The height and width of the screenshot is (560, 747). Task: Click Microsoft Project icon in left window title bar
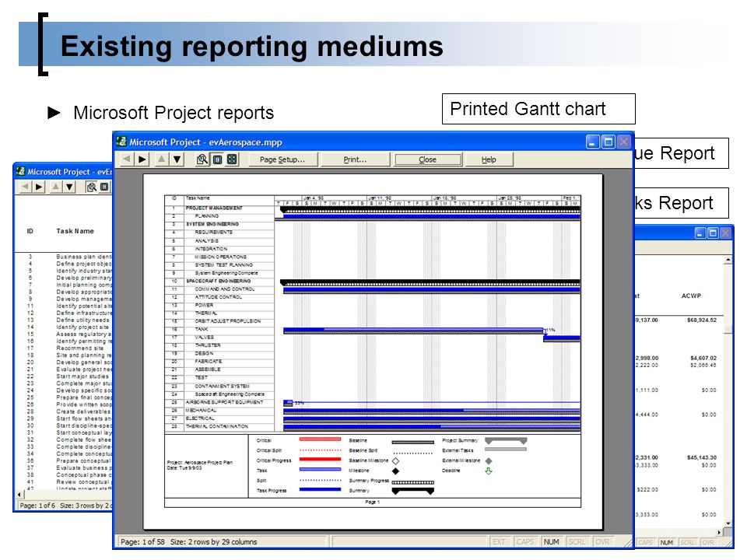(20, 171)
